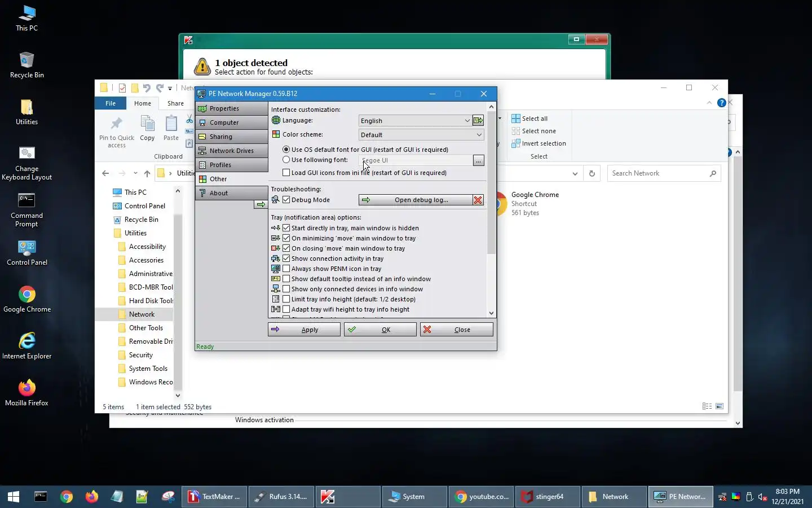Viewport: 812px width, 508px height.
Task: Open Network Drives tab
Action: pos(232,151)
